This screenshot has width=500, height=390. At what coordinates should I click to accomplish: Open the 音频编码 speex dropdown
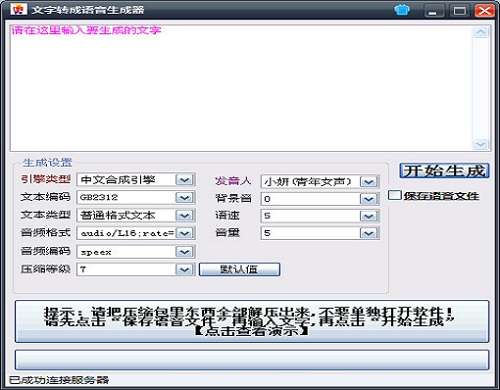pyautogui.click(x=184, y=252)
